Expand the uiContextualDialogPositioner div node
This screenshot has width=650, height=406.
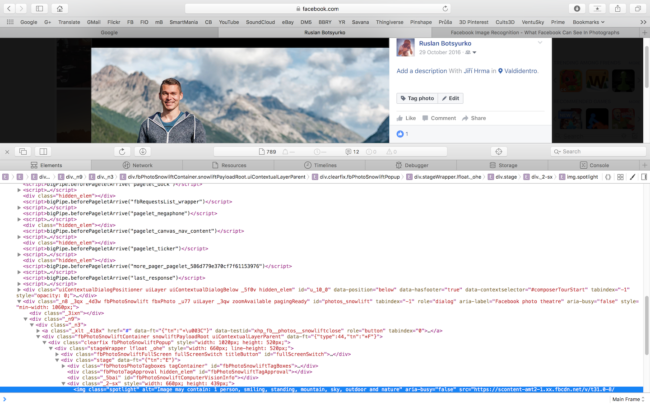pos(19,289)
